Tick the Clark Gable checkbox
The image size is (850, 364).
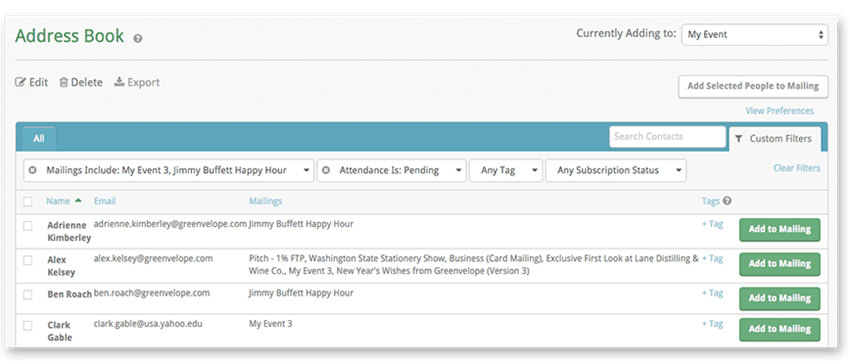pos(28,325)
